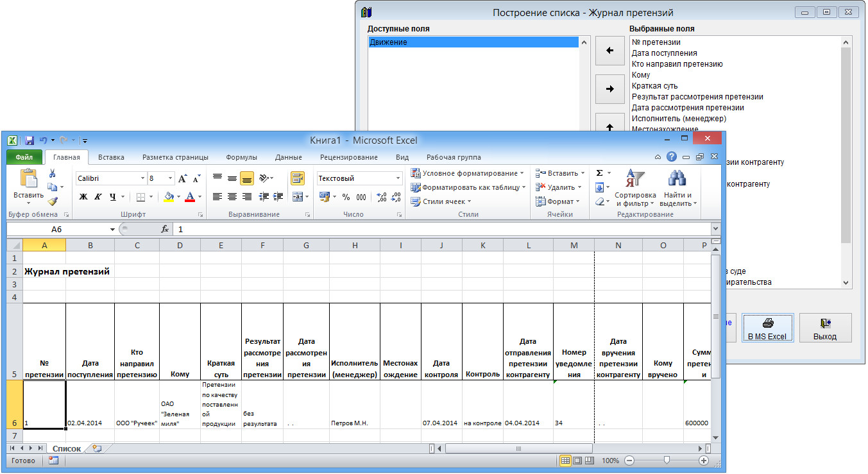Open Excel Help question mark icon

[671, 157]
